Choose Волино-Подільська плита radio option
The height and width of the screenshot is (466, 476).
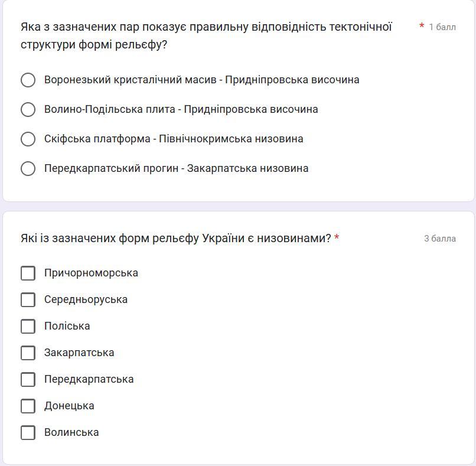tap(28, 109)
